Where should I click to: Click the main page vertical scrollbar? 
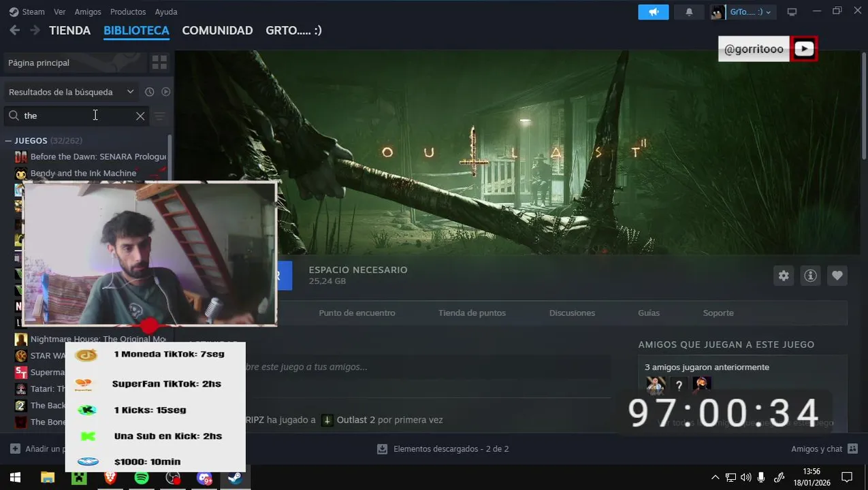point(863,105)
